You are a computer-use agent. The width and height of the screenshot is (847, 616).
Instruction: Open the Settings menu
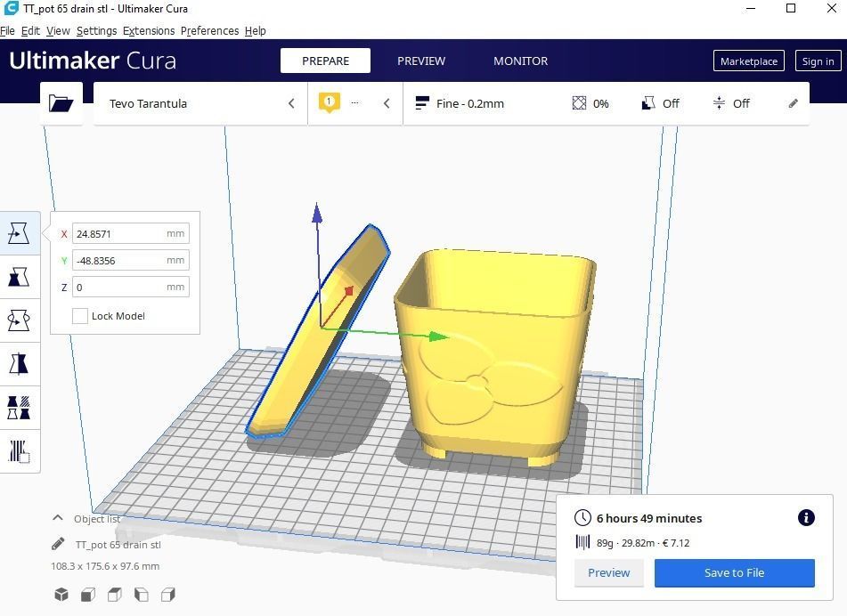click(x=96, y=31)
